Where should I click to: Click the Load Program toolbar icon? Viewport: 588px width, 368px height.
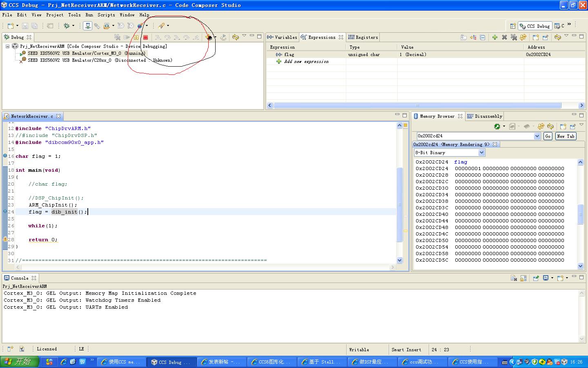[x=107, y=26]
